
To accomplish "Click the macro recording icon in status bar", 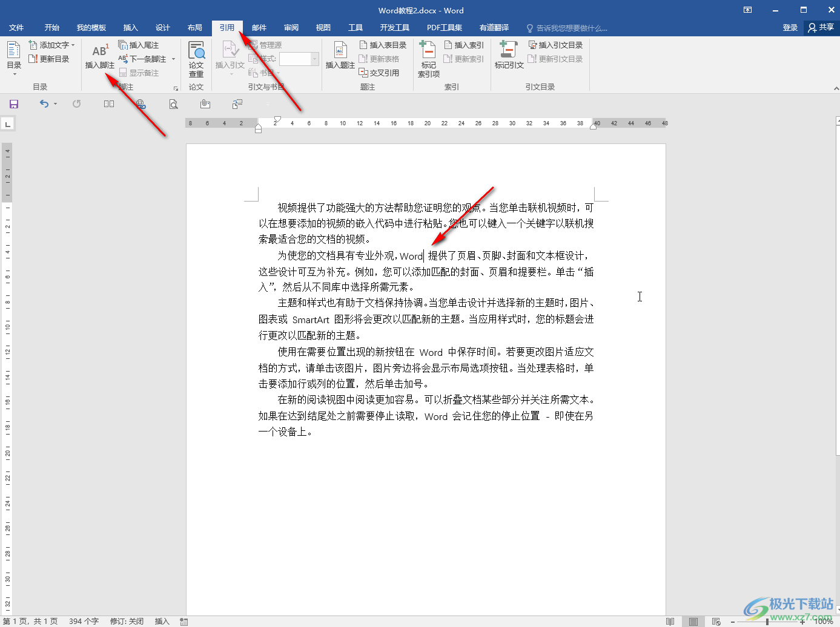I will pyautogui.click(x=184, y=622).
